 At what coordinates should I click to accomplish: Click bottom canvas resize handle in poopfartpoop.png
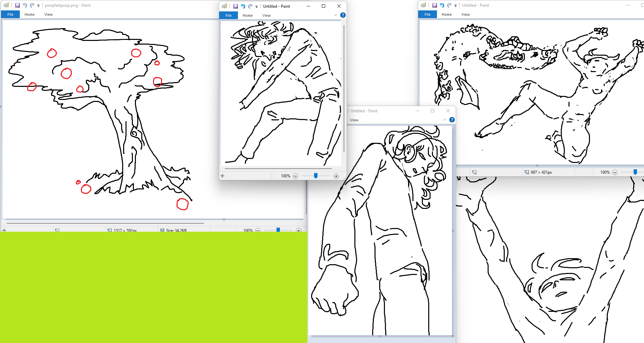pyautogui.click(x=224, y=220)
